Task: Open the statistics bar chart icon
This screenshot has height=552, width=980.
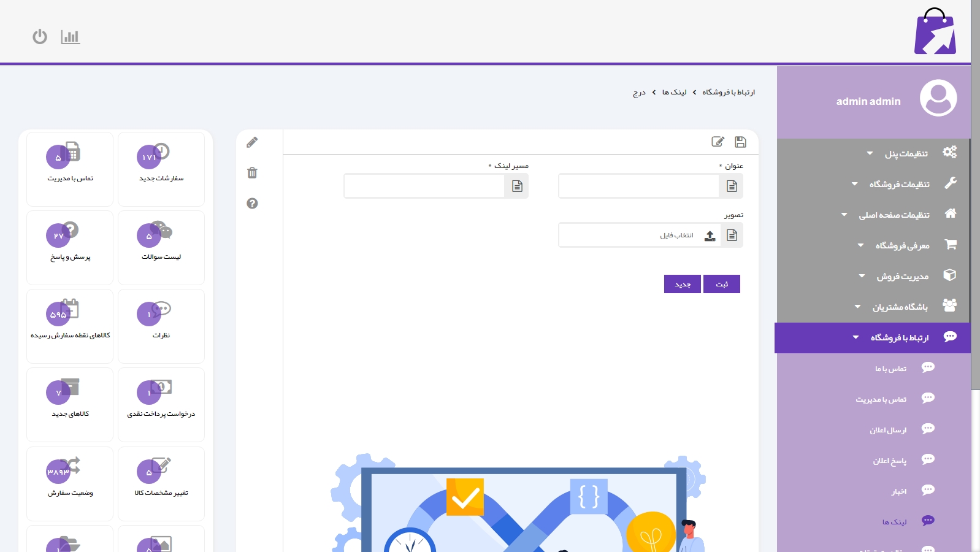Action: [71, 37]
